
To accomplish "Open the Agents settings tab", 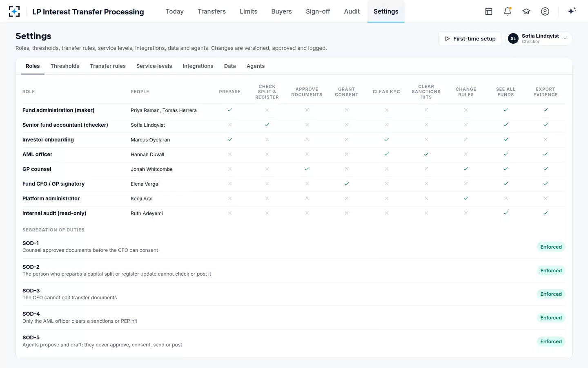I will (x=256, y=66).
